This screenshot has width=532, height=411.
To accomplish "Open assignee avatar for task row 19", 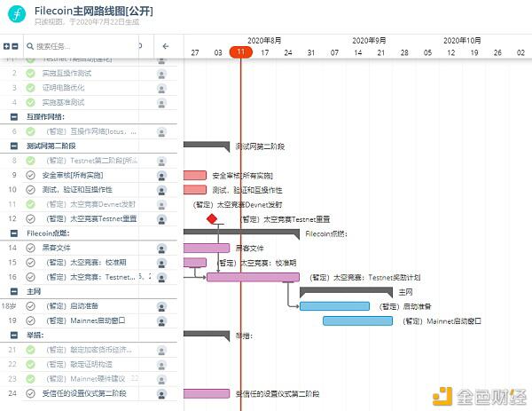I will point(162,321).
